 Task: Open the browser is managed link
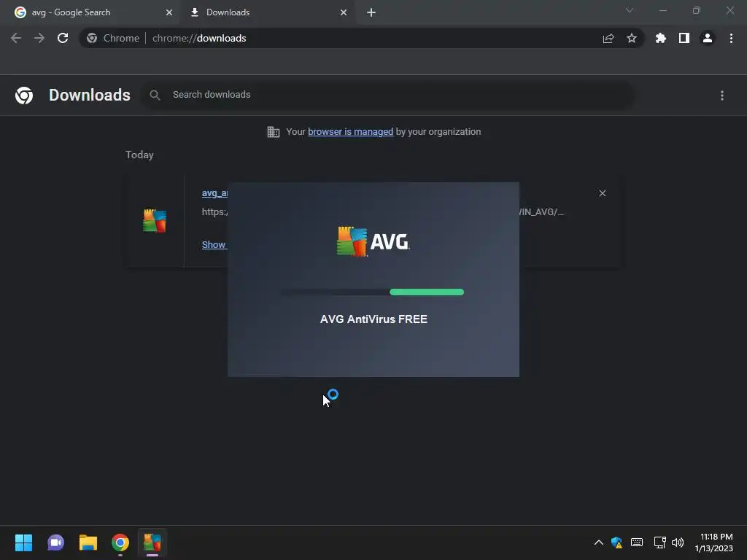[x=350, y=132]
